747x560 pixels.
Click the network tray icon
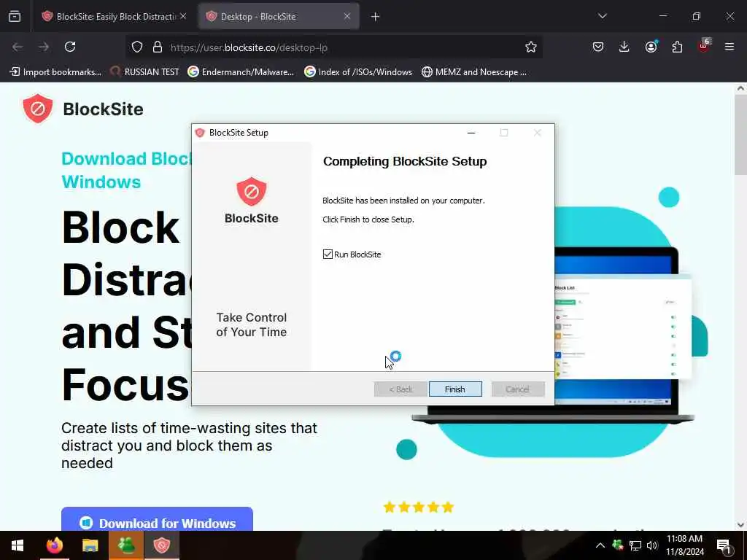pos(635,545)
